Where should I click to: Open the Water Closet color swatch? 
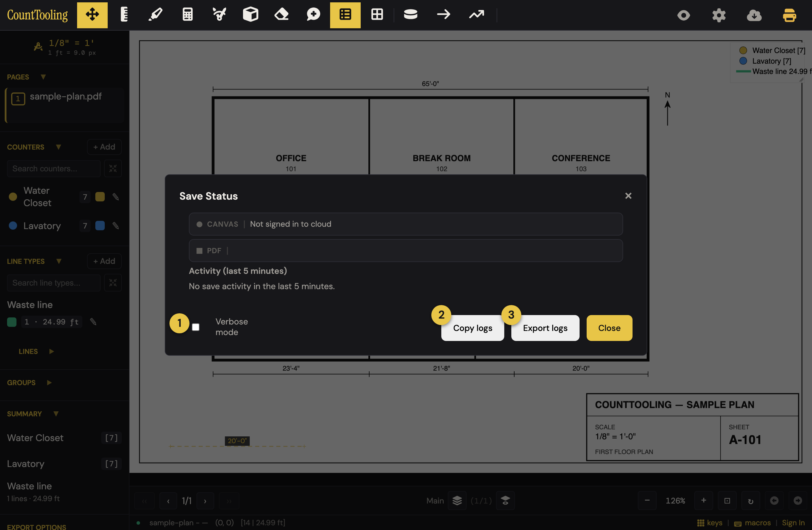coord(100,197)
